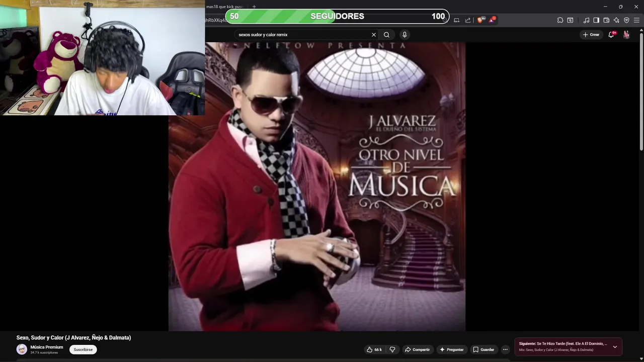Open the VPN shield icon
644x362 pixels.
coord(626,20)
